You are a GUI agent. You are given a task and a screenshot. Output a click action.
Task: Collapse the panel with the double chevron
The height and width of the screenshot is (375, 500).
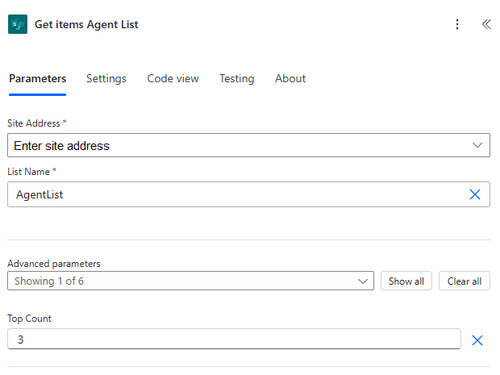coord(486,24)
